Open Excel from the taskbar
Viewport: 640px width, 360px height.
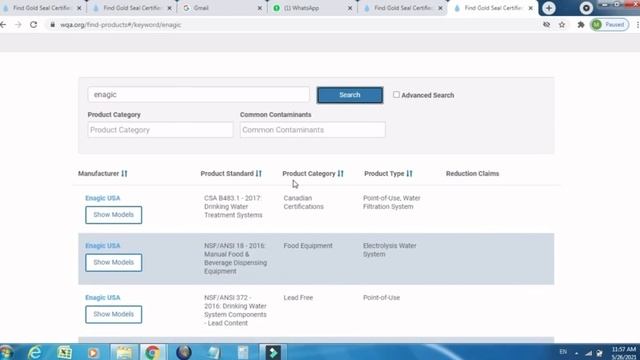pos(64,352)
